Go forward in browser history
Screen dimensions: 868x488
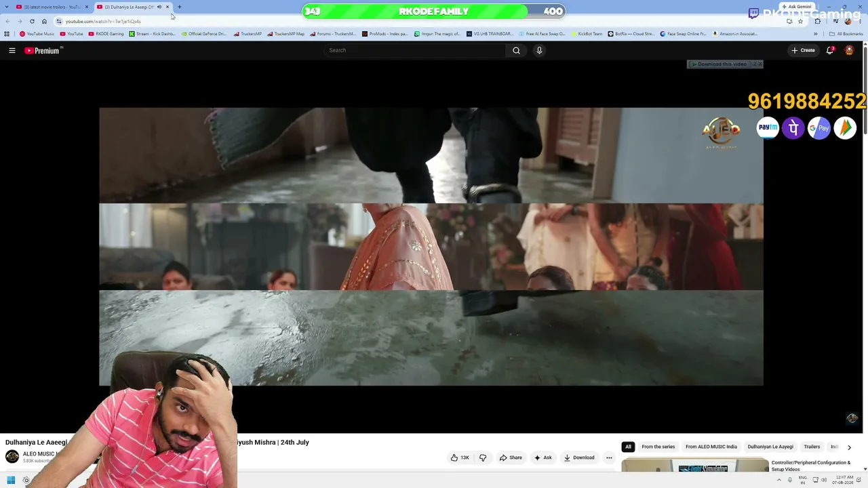20,21
